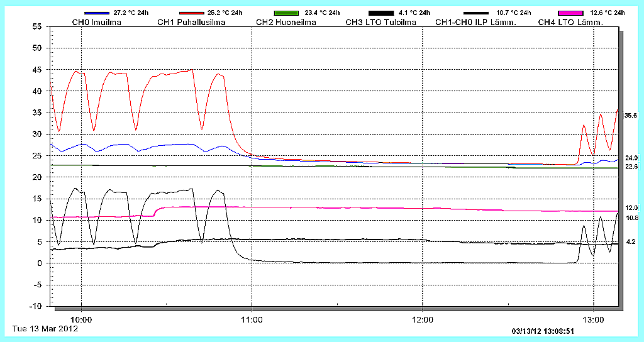Click the 13:00 time axis label
Viewport: 644px width, 342px height.
[x=594, y=319]
